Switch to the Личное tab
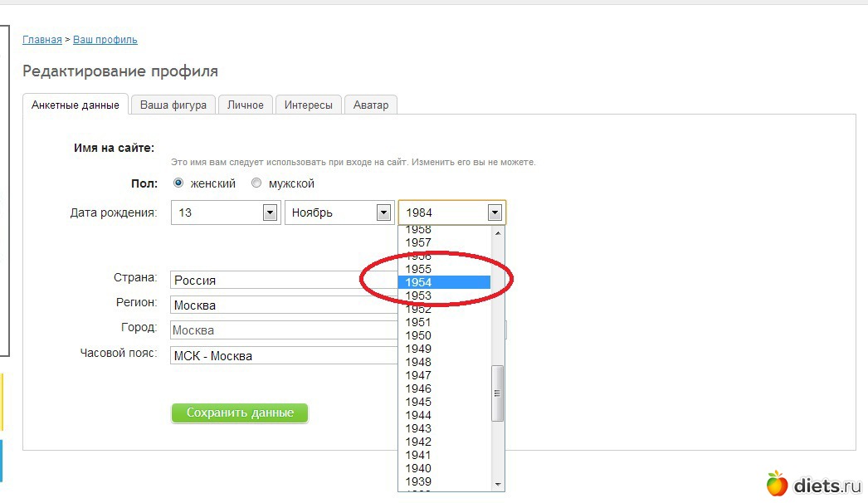The image size is (868, 503). [x=246, y=105]
